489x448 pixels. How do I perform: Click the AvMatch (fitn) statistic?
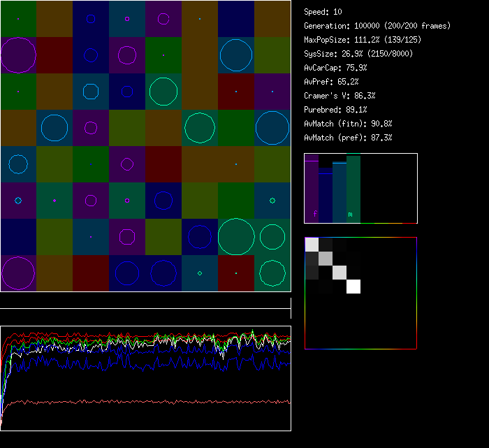[348, 124]
